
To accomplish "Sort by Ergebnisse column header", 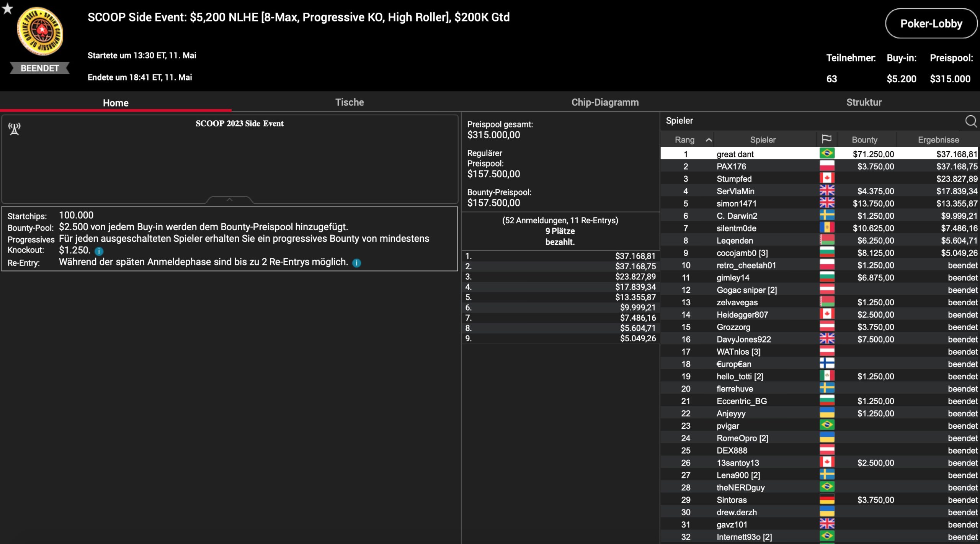I will click(x=938, y=140).
